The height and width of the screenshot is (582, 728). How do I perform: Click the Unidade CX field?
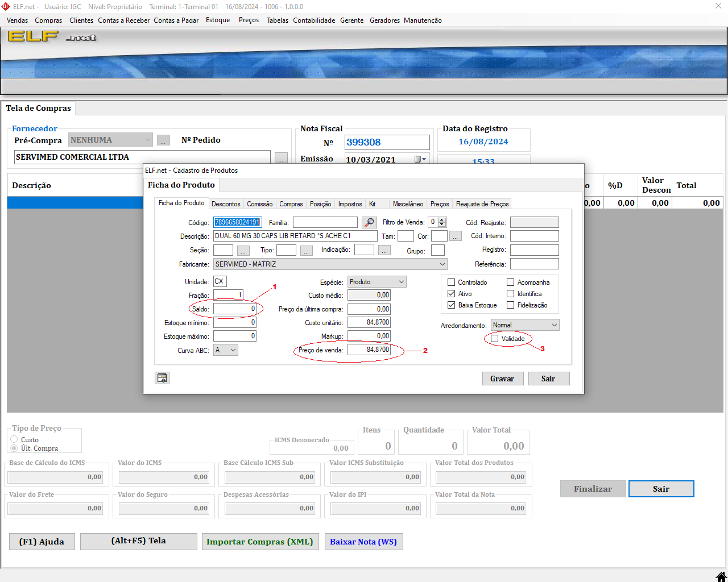pos(220,281)
